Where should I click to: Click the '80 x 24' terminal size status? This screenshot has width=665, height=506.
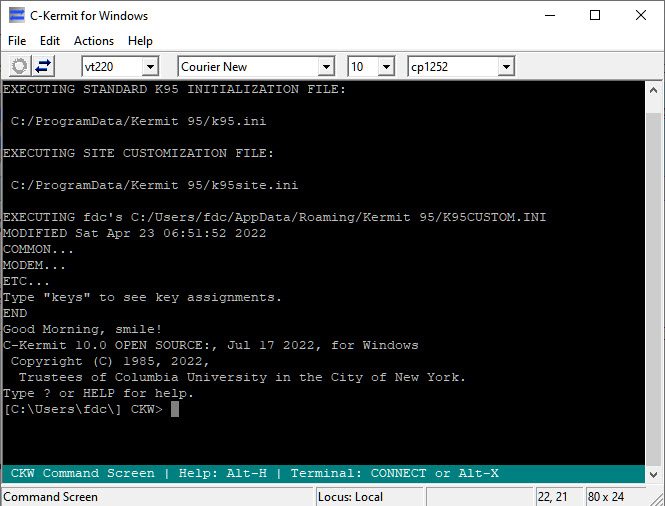click(606, 497)
